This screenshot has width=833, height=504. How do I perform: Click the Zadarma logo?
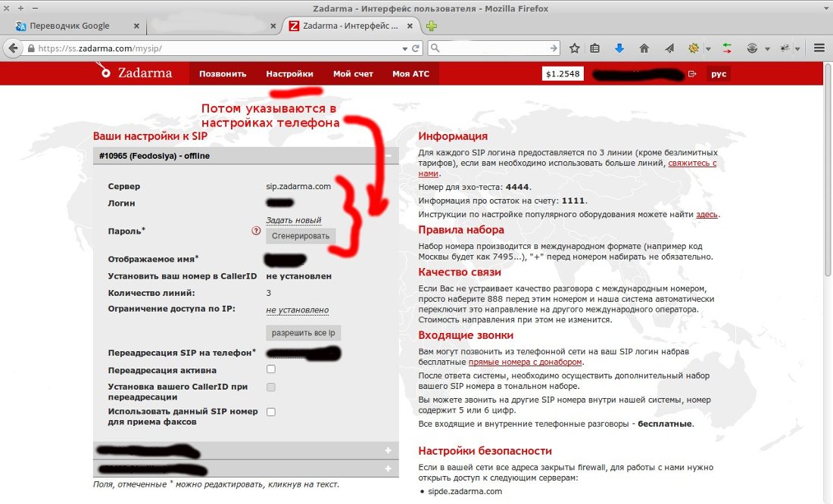(x=135, y=72)
